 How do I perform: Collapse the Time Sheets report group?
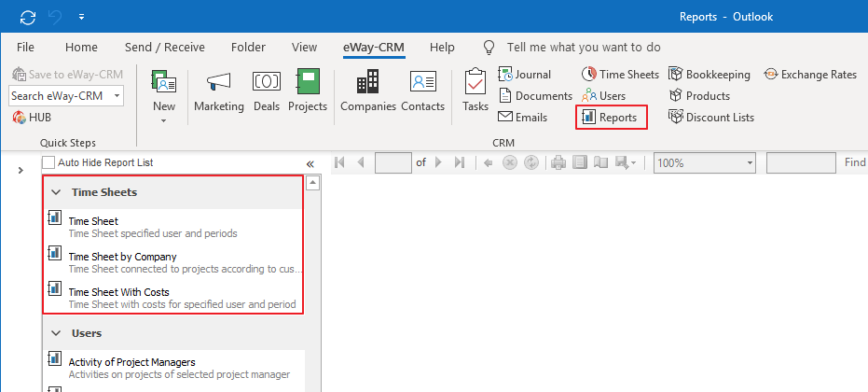56,192
